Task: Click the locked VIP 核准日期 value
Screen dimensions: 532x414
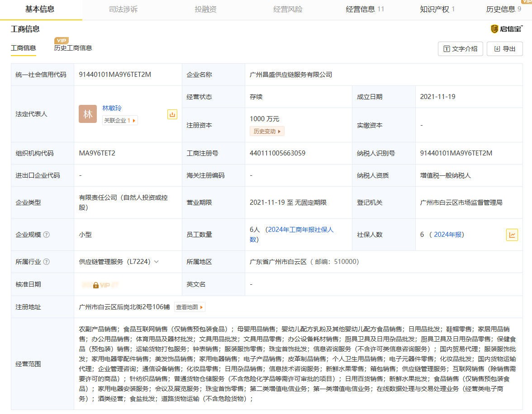Action: tap(101, 285)
